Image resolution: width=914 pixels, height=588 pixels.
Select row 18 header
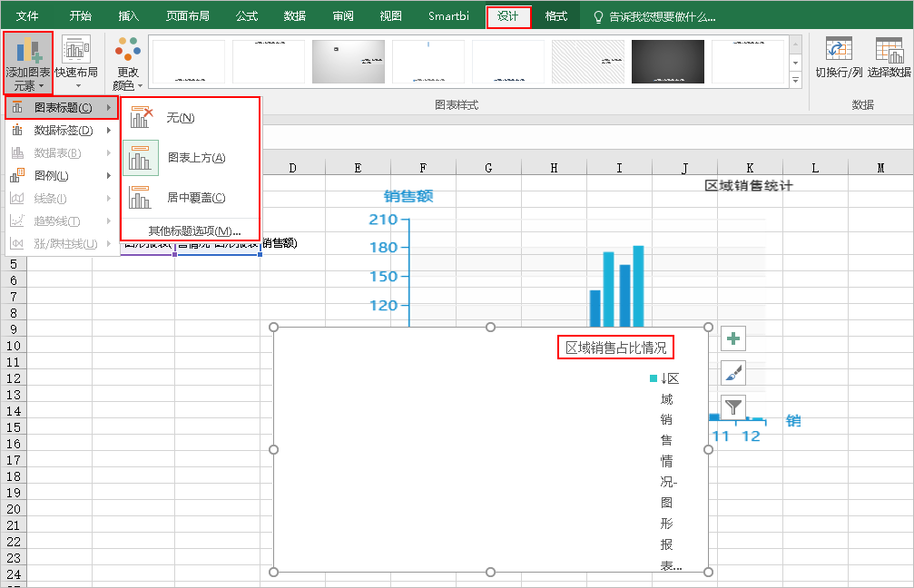click(14, 476)
